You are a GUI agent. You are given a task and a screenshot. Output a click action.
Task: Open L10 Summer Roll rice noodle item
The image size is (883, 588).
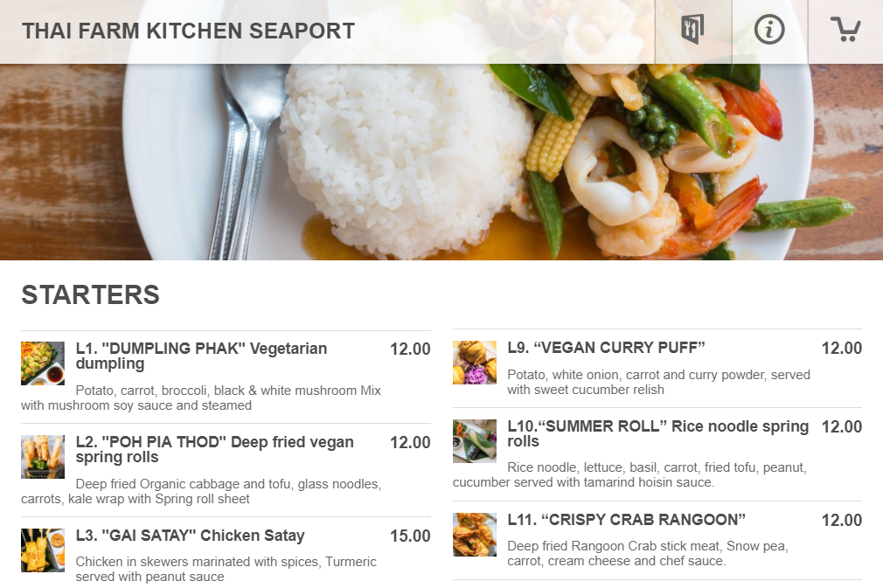(657, 454)
